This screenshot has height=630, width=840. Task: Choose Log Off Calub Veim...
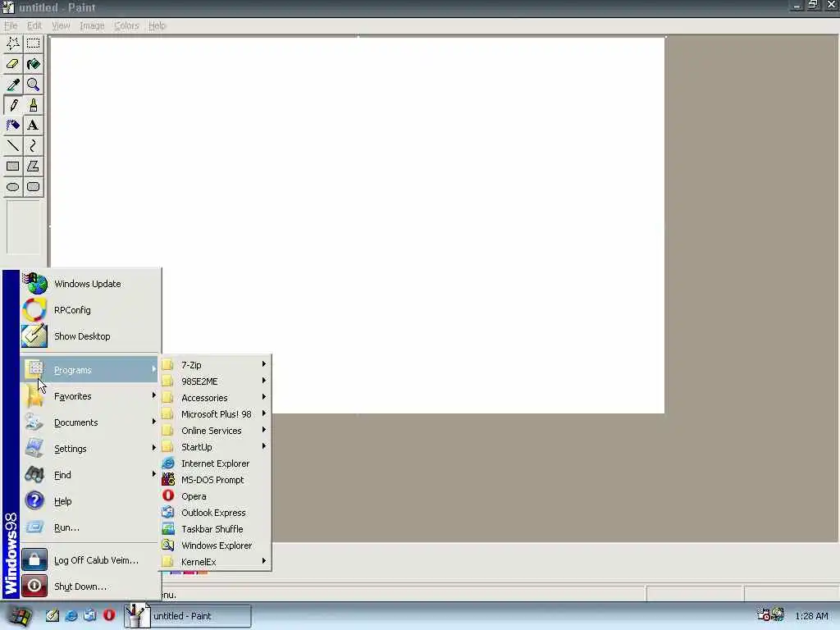point(90,560)
